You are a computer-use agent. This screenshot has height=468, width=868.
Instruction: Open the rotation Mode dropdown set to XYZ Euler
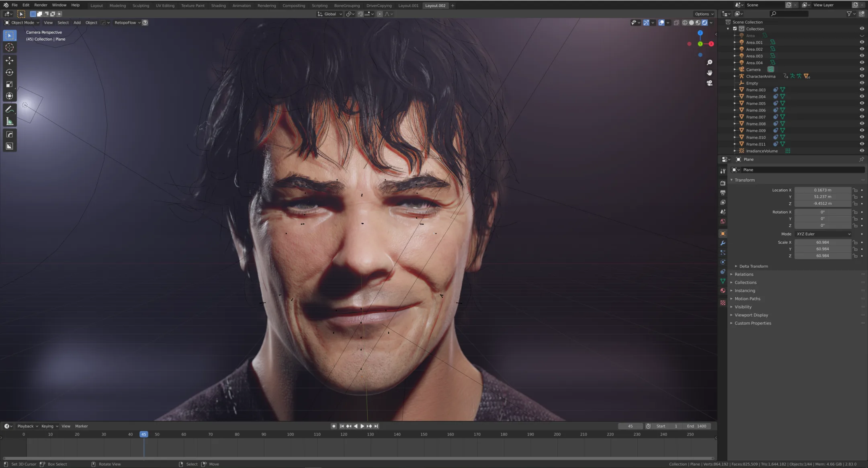823,234
